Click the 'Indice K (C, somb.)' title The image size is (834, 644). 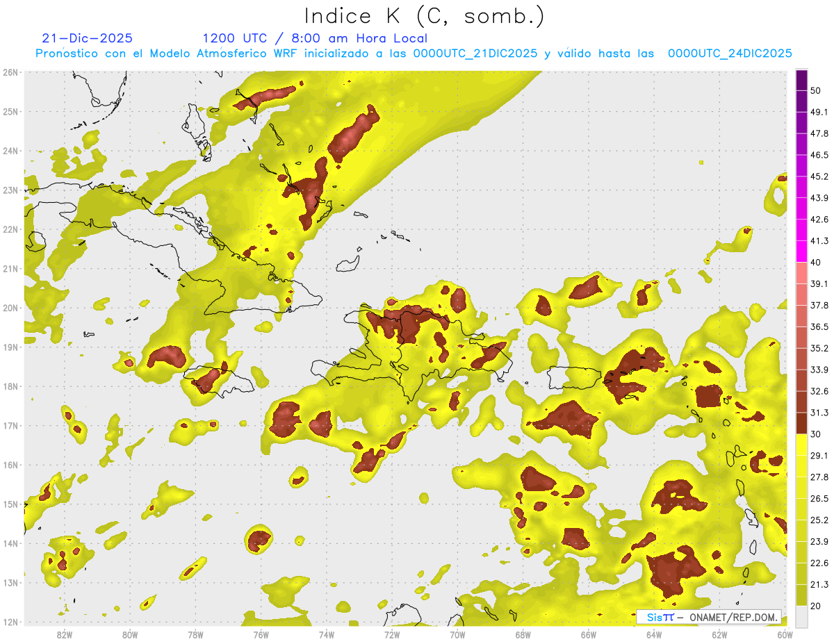[x=423, y=16]
